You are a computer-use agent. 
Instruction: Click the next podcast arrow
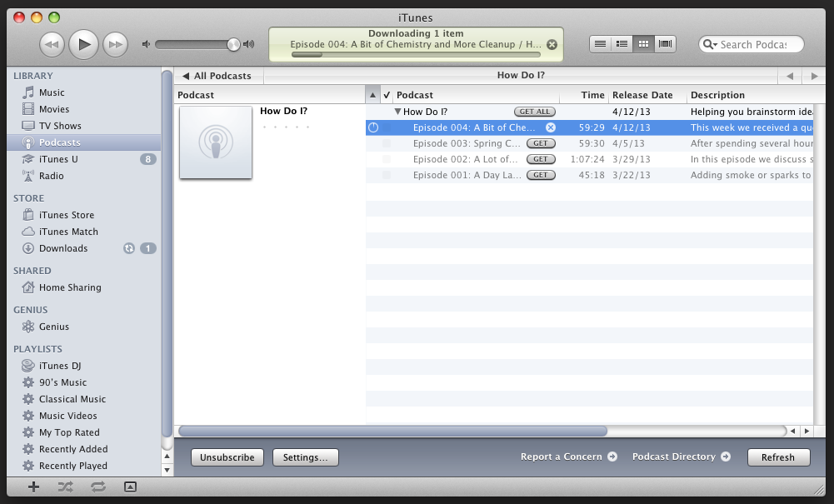pyautogui.click(x=814, y=76)
